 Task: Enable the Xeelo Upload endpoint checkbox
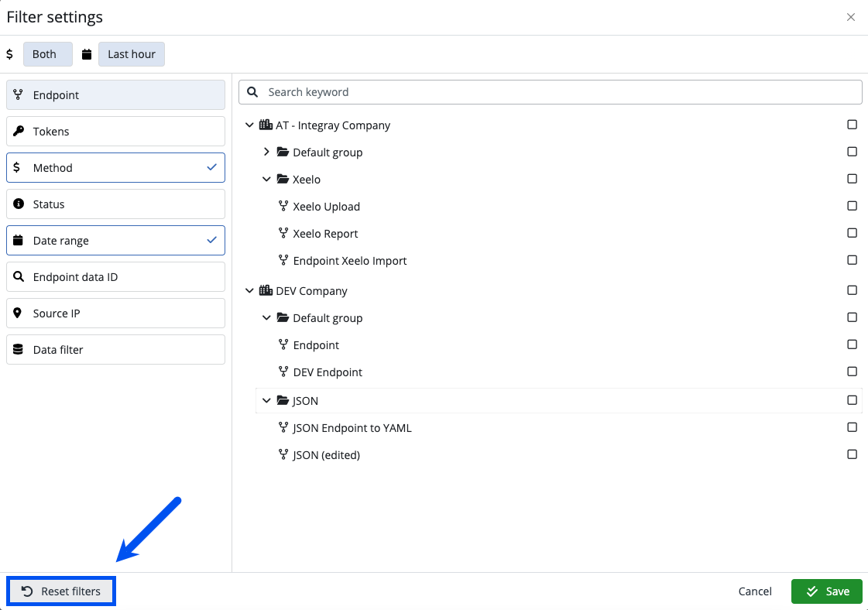[x=852, y=205]
